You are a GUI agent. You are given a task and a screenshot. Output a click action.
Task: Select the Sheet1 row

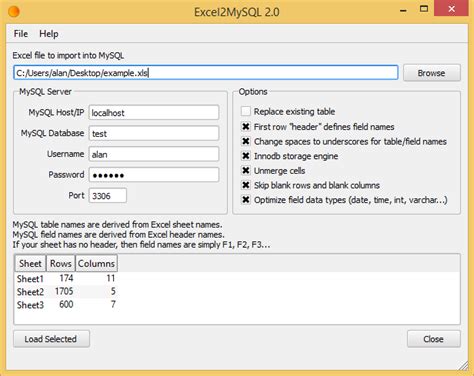[66, 278]
